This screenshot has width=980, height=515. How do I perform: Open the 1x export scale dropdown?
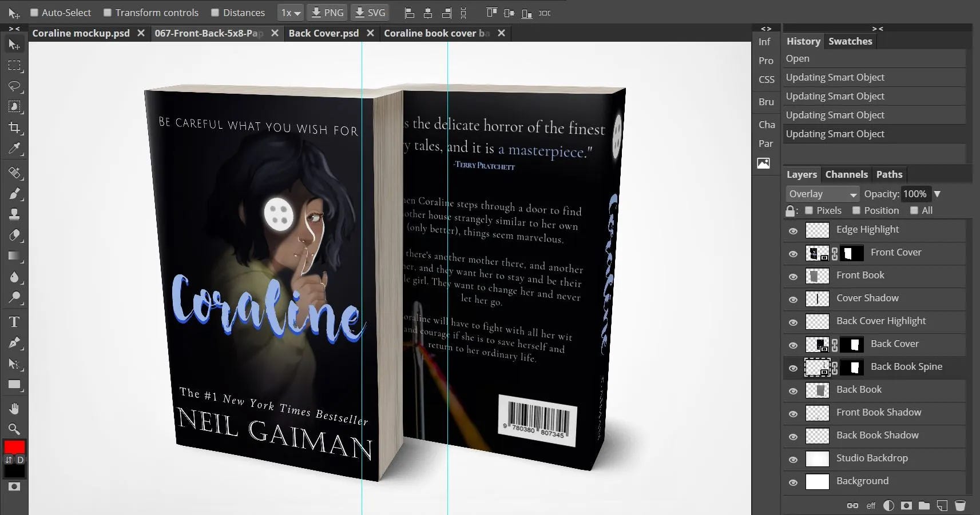tap(291, 13)
